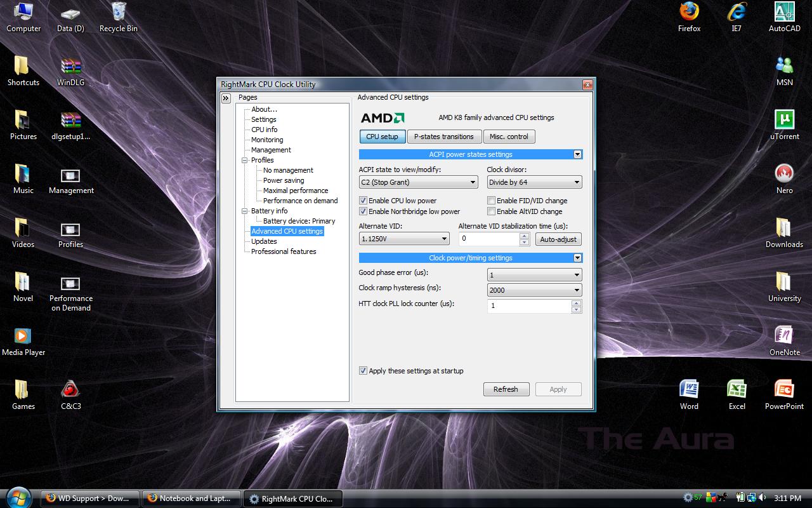Toggle Apply these settings at startup
Screen dimensions: 812x508
(363, 371)
